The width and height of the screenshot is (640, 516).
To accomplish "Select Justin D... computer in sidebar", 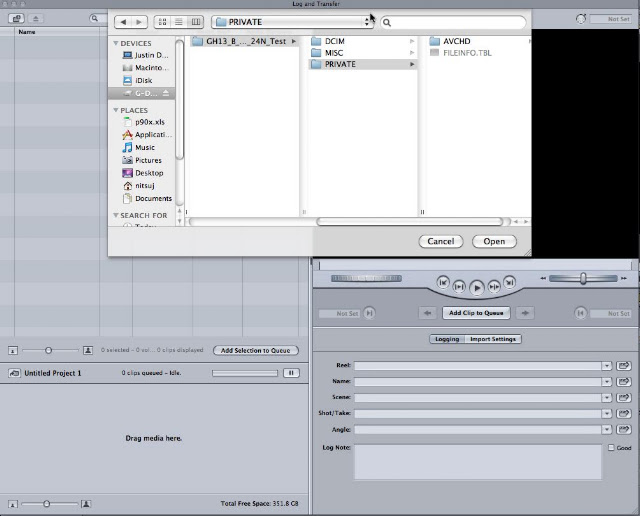I will coord(145,55).
